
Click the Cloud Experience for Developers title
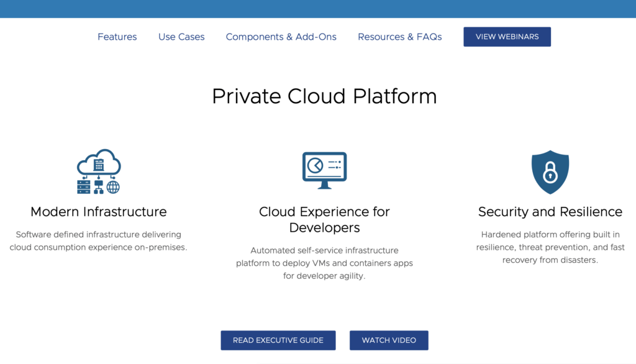pos(324,220)
